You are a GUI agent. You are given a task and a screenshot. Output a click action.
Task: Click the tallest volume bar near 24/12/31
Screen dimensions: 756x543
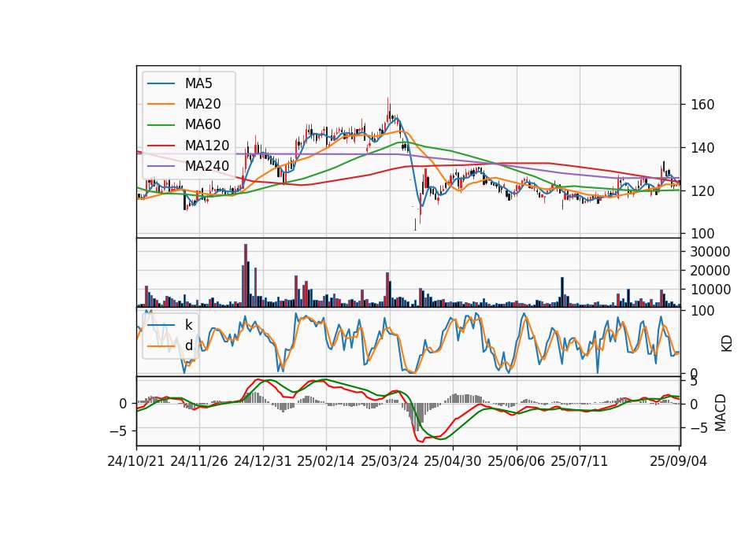[246, 275]
